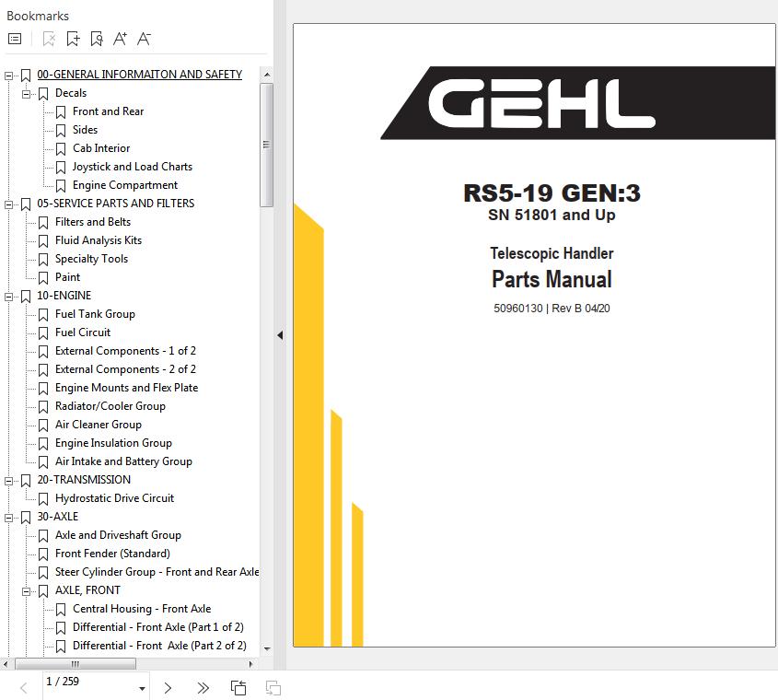Select the AXLE, FRONT bookmark

click(x=87, y=590)
